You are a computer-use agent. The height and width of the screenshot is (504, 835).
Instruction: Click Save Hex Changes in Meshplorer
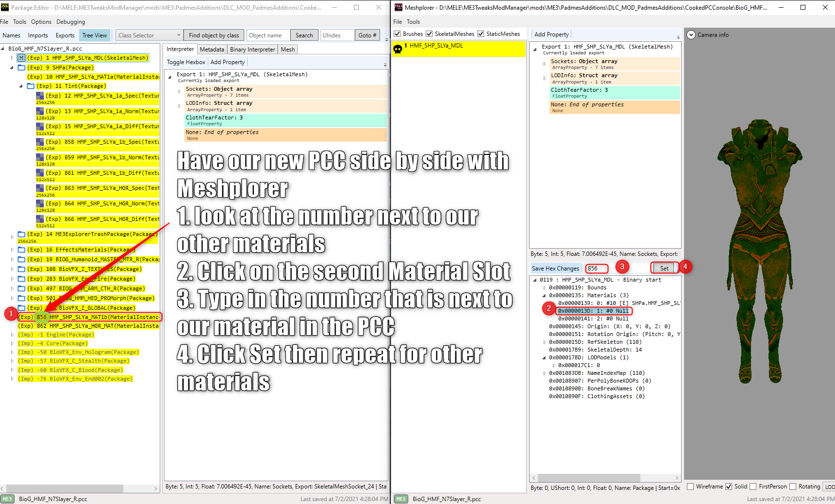coord(555,269)
